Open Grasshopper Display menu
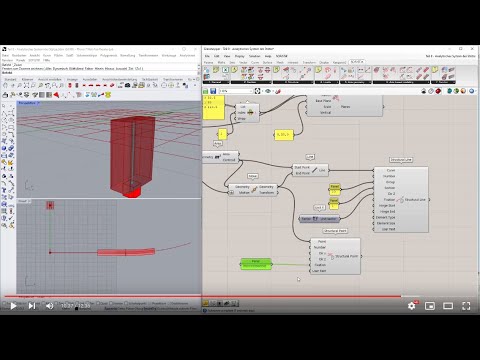Viewport: 480px width, 360px height. pyautogui.click(x=239, y=56)
